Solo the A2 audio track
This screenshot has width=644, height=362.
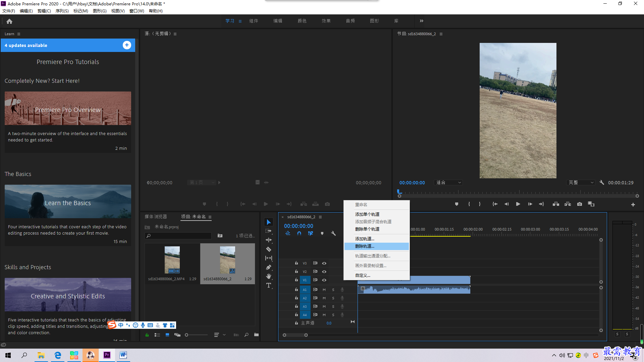(333, 298)
